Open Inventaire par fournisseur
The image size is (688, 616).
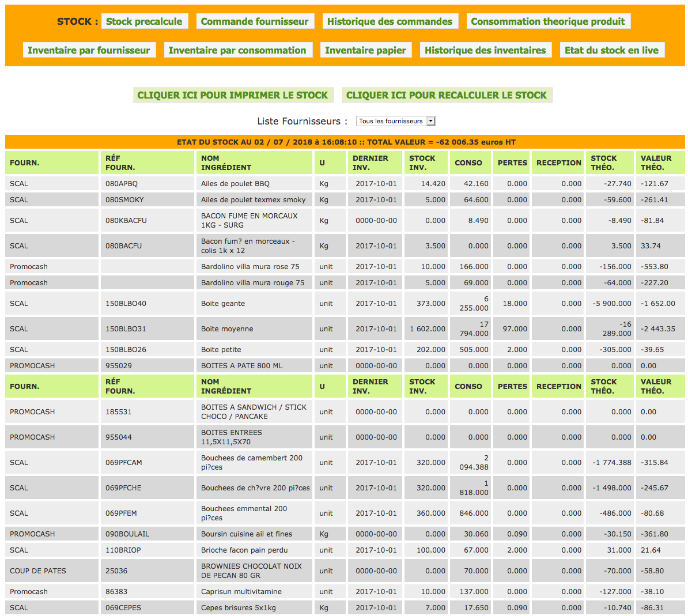[89, 50]
